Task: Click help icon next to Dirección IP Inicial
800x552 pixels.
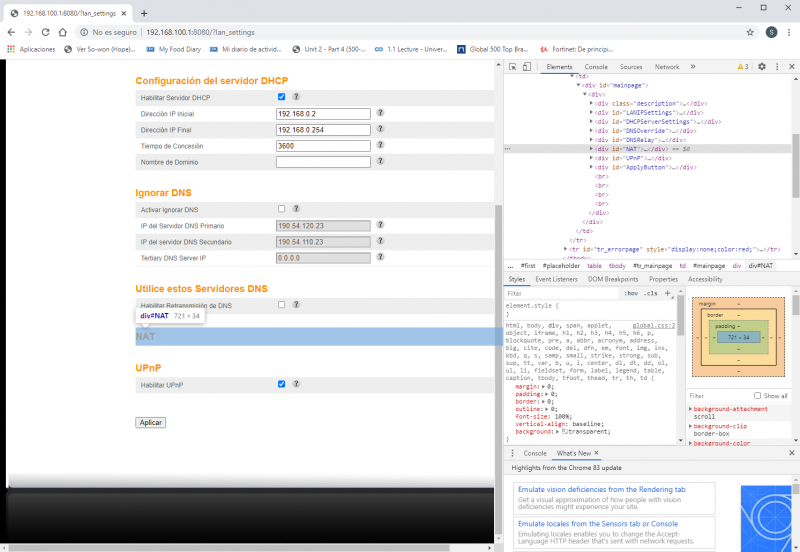Action: click(x=380, y=114)
